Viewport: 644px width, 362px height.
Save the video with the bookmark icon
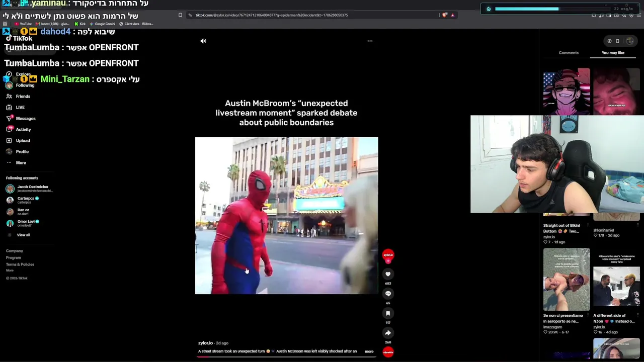click(x=388, y=313)
